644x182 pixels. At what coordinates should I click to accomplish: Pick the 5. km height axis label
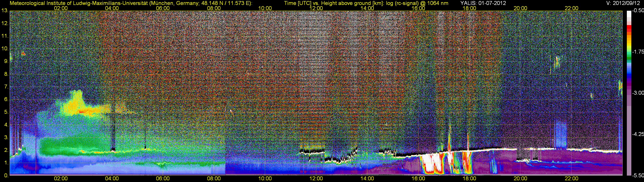tap(6, 112)
